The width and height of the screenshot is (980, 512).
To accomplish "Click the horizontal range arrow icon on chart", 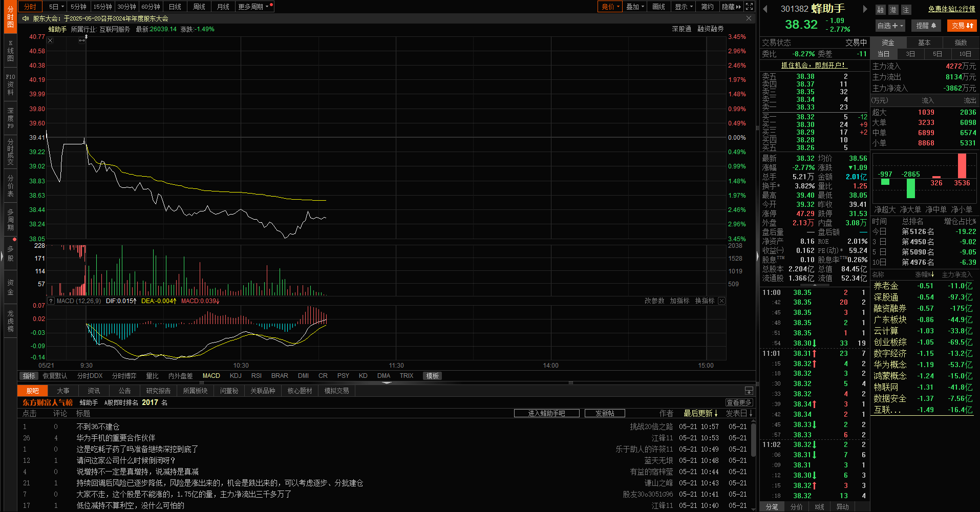I will pos(81,40).
